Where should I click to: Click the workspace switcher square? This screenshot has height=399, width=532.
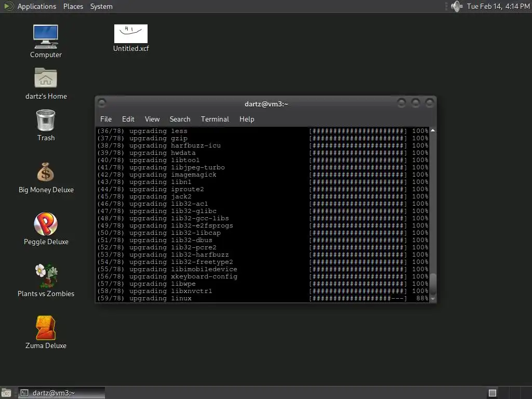click(x=493, y=393)
